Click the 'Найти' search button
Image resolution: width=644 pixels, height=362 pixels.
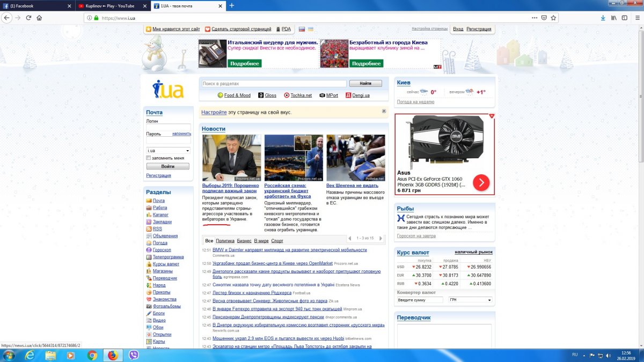[x=365, y=84]
